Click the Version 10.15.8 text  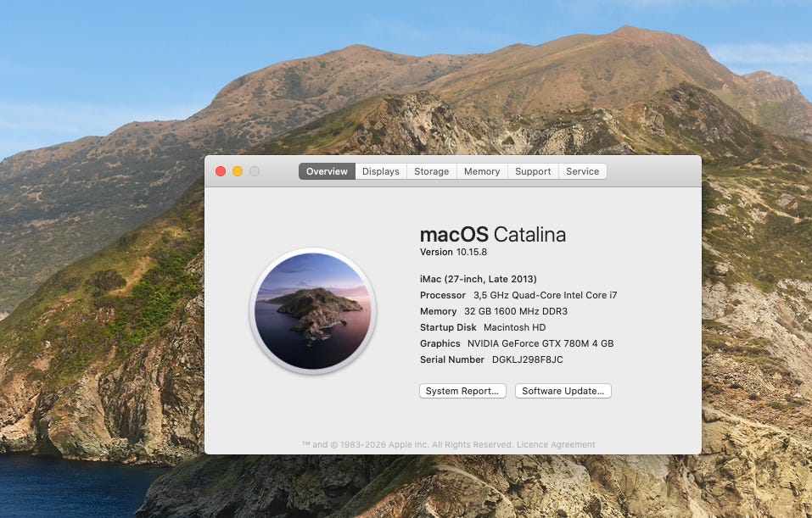click(x=453, y=252)
